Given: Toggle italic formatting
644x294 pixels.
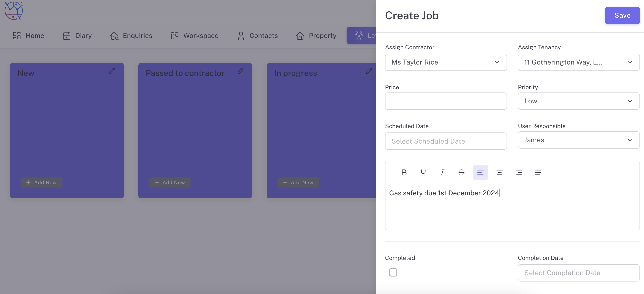Looking at the screenshot, I should 442,172.
